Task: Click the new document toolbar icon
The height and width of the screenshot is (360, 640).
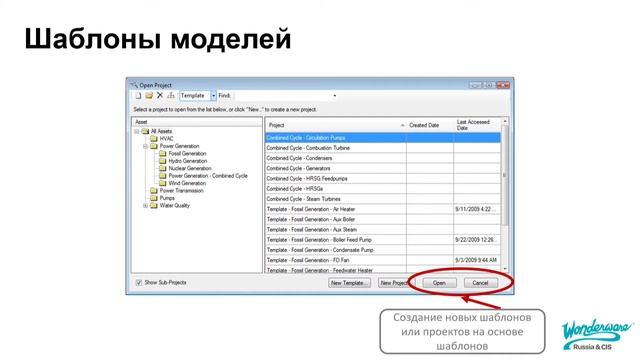Action: (138, 96)
